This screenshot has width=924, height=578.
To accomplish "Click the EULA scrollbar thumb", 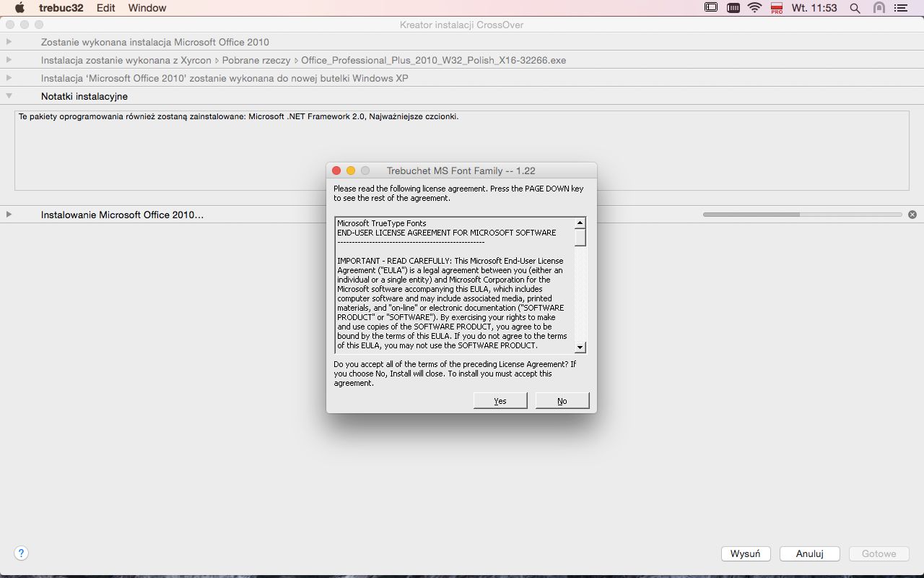I will tap(580, 237).
